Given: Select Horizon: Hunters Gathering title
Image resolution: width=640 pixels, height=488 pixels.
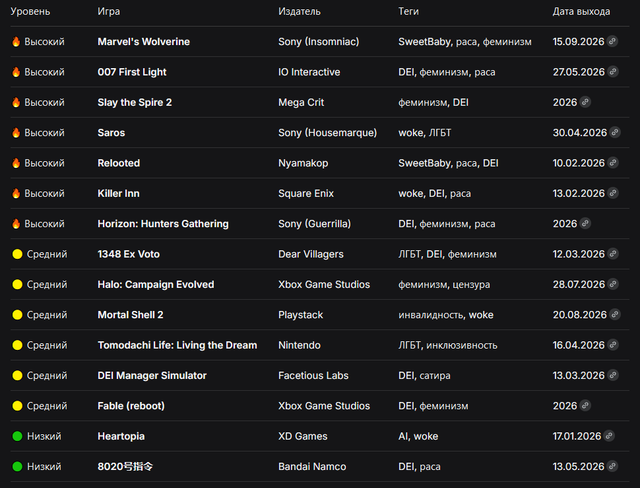Looking at the screenshot, I should [x=163, y=224].
